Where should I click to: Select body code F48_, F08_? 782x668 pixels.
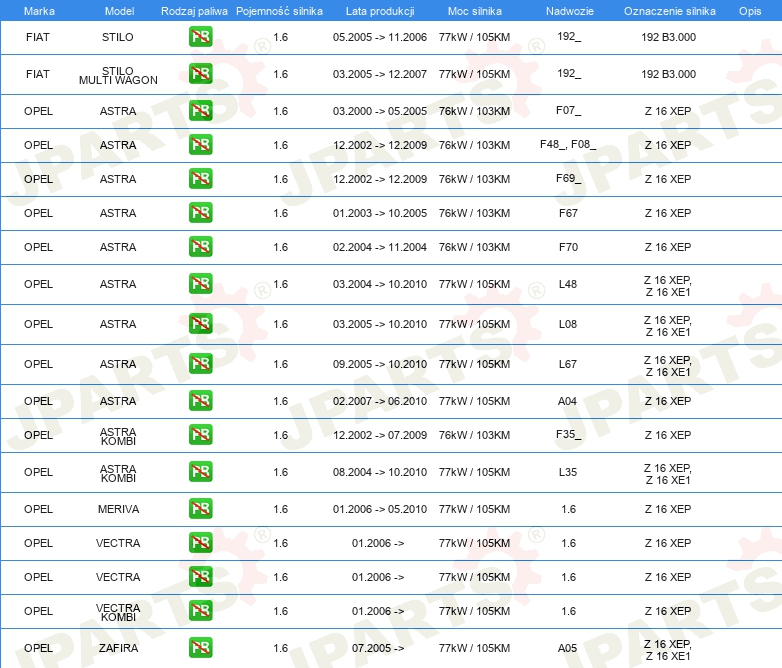(x=568, y=144)
